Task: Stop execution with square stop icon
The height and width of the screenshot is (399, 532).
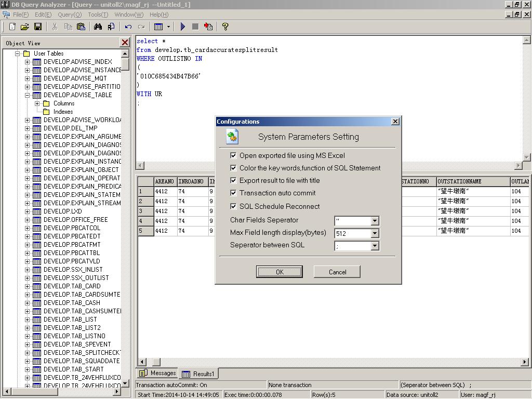Action: 195,26
